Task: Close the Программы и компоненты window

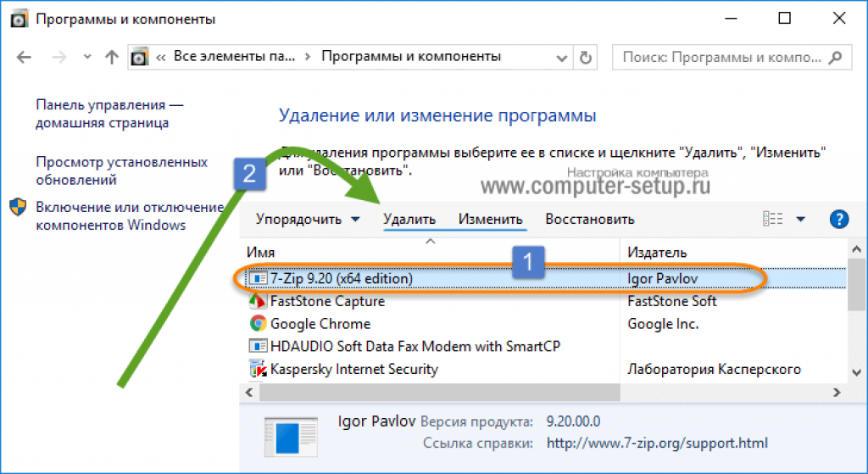Action: click(x=838, y=19)
